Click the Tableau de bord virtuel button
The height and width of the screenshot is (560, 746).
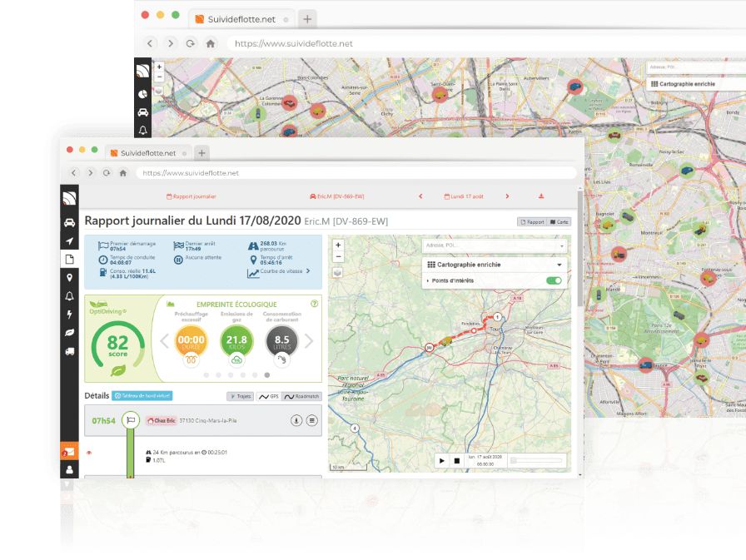[x=142, y=397]
